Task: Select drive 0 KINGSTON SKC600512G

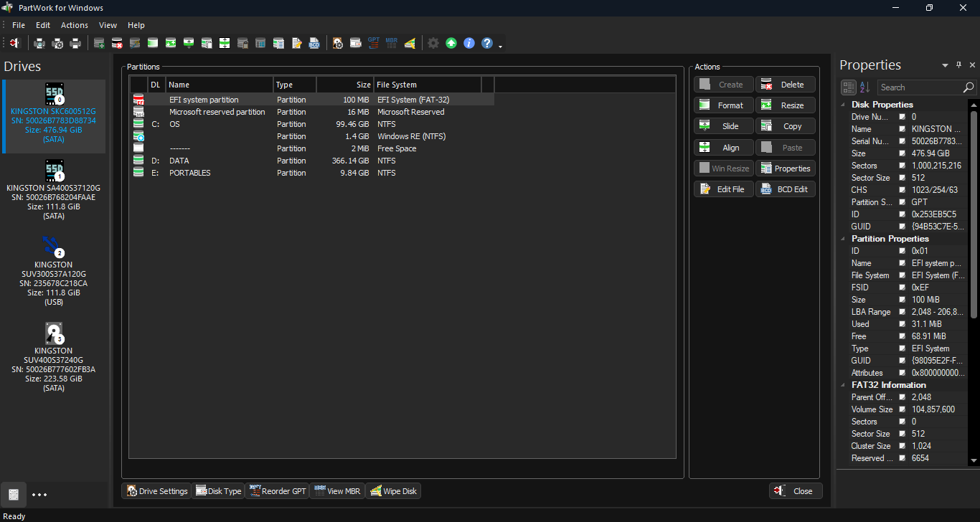Action: pyautogui.click(x=54, y=116)
